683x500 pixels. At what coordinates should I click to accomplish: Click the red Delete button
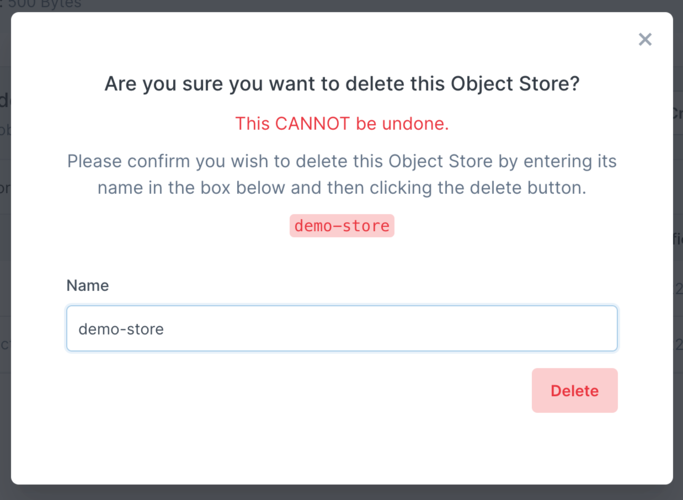click(574, 391)
